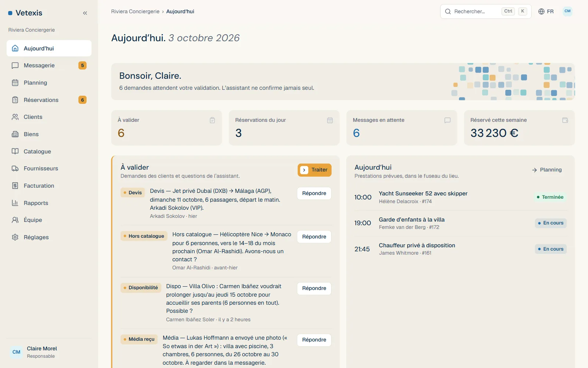Viewport: 588px width, 368px height.
Task: Open the À valider stat card
Action: coord(167,128)
